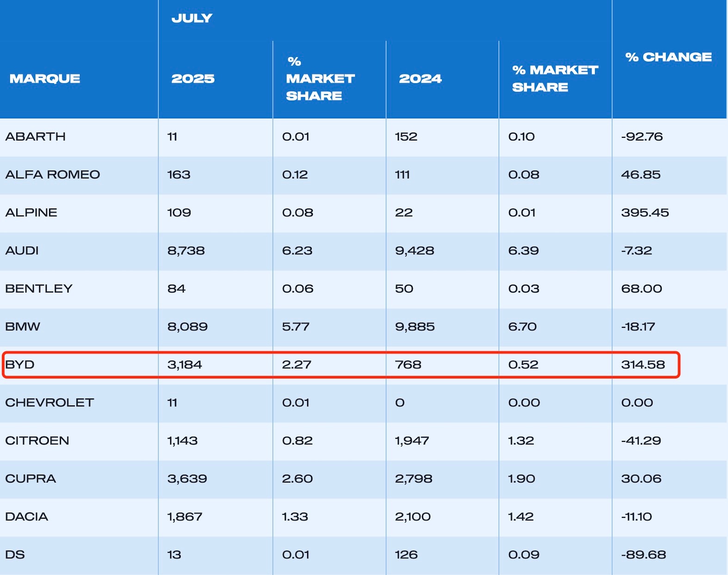
Task: Click Cupra's 2,798 2024 figure
Action: pyautogui.click(x=413, y=478)
